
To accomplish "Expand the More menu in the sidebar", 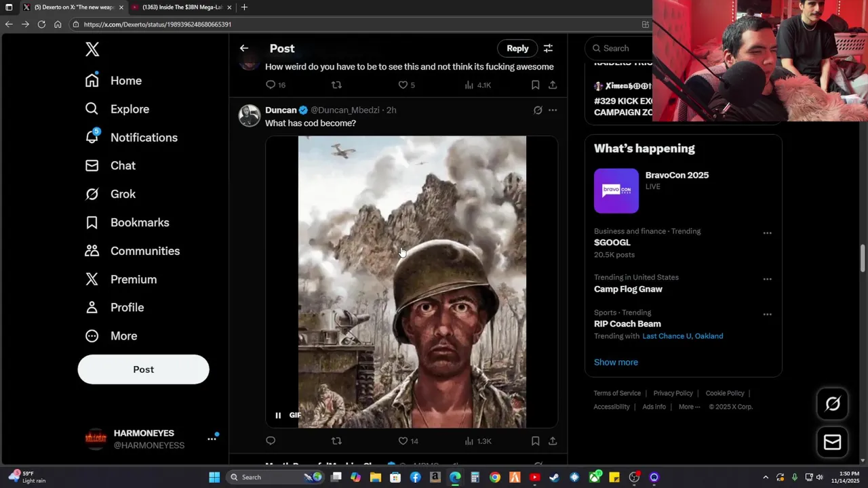I will point(111,336).
